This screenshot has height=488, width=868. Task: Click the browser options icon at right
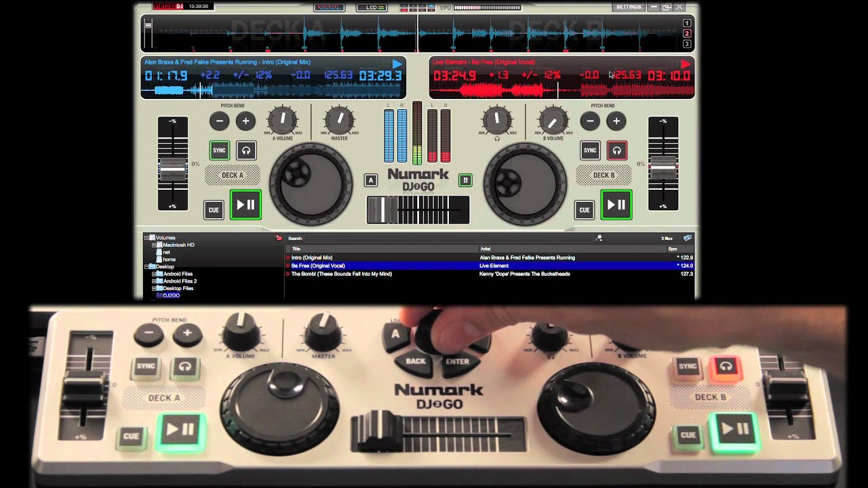tap(688, 238)
